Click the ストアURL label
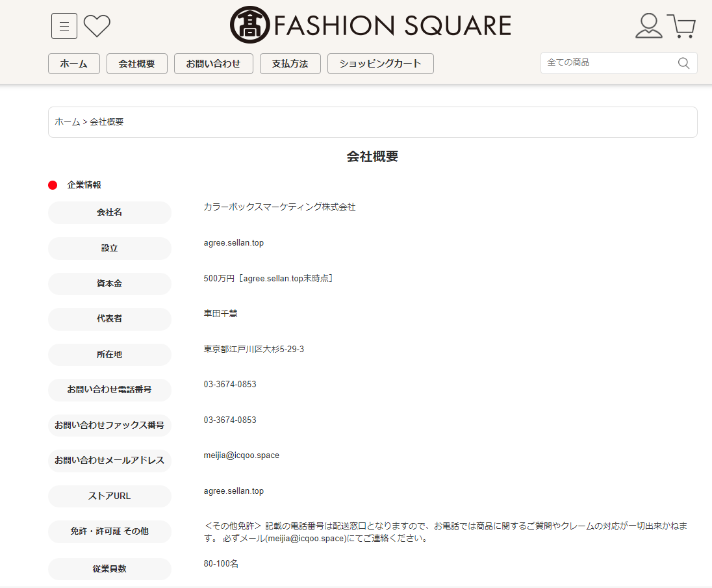 (x=109, y=496)
